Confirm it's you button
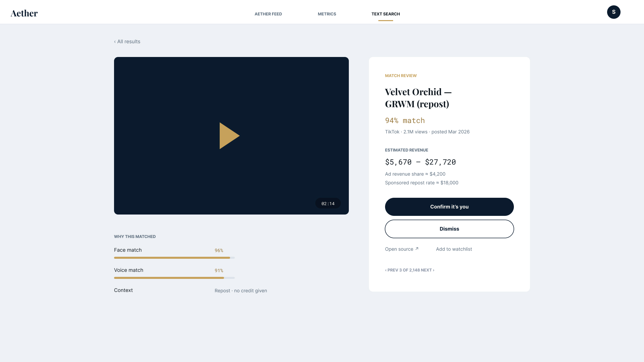 (x=449, y=207)
